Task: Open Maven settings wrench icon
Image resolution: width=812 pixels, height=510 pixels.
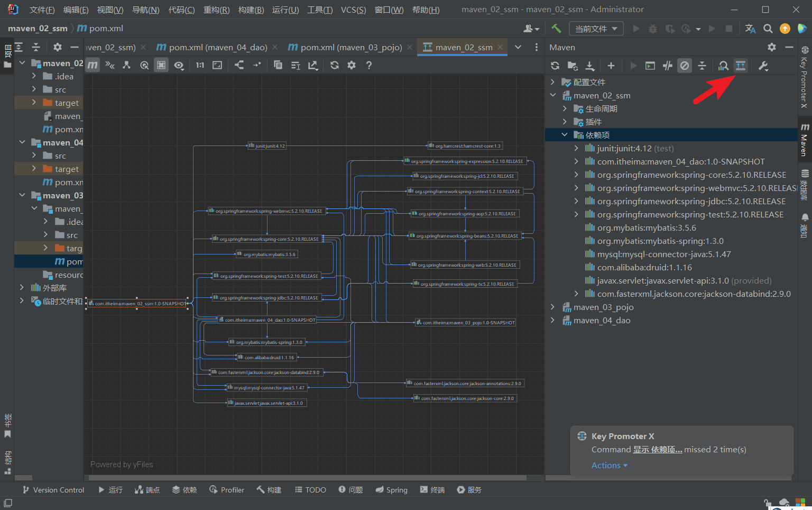Action: point(763,66)
